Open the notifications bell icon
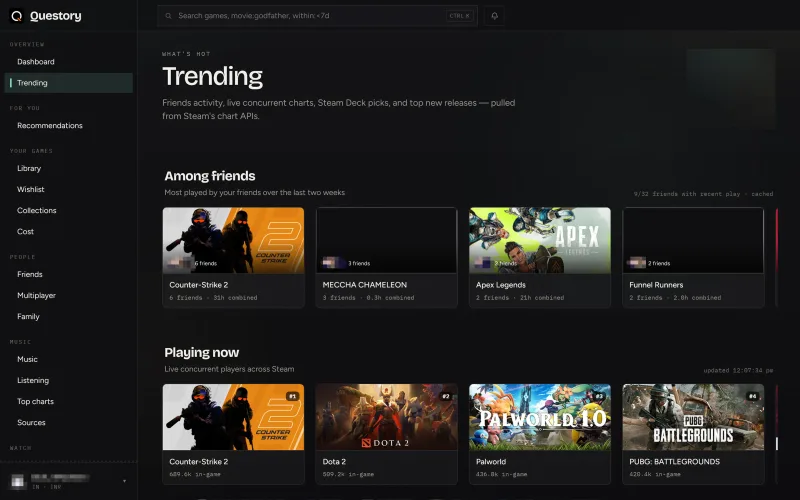This screenshot has height=500, width=800. click(494, 16)
